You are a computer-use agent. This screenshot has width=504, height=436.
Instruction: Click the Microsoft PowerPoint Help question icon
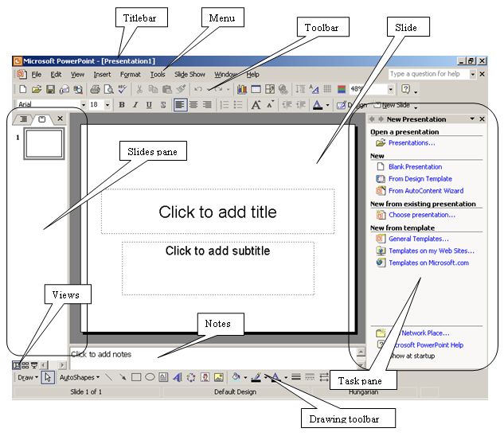pyautogui.click(x=405, y=89)
